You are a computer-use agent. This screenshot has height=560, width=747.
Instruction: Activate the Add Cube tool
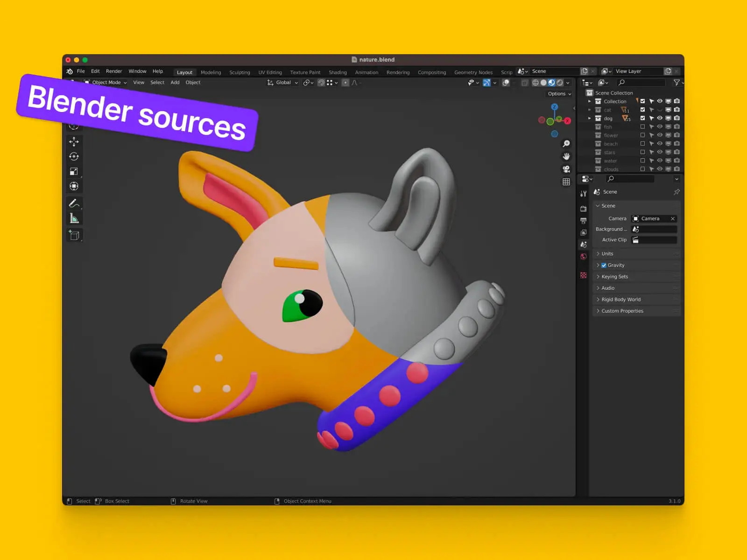(74, 235)
